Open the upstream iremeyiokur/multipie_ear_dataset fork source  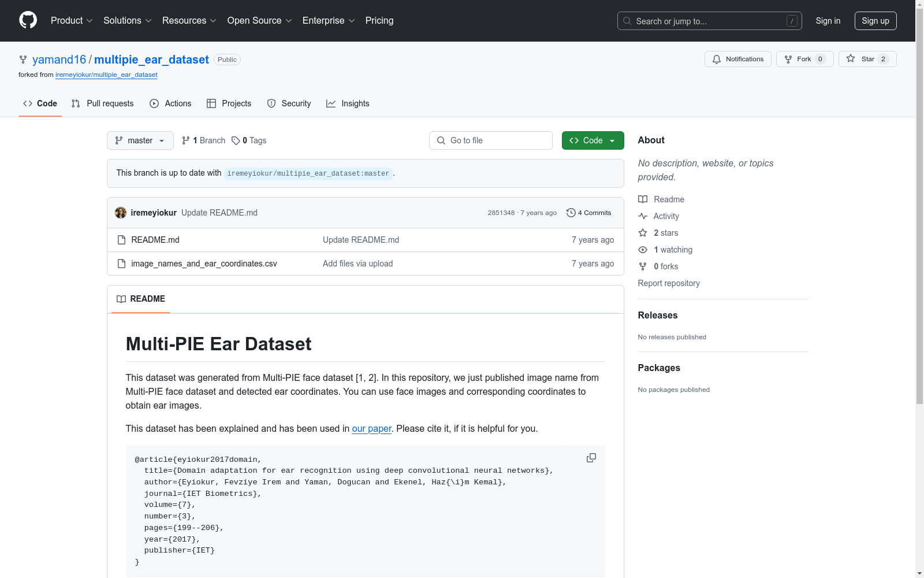point(106,75)
